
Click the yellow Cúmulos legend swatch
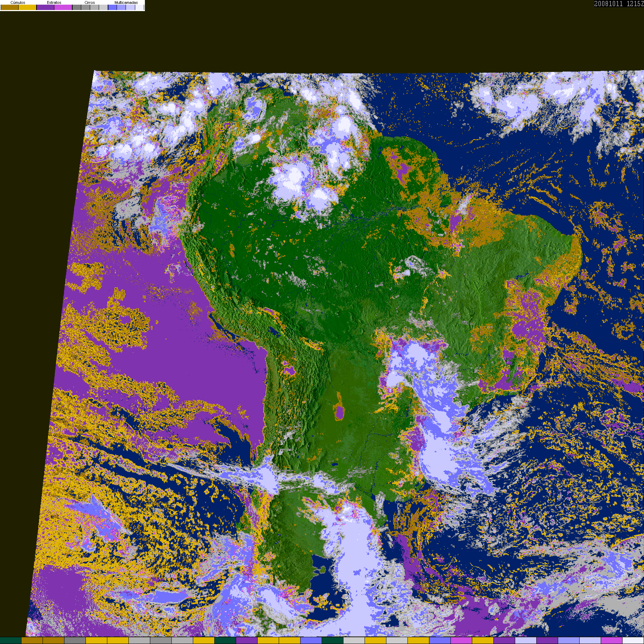click(28, 7)
